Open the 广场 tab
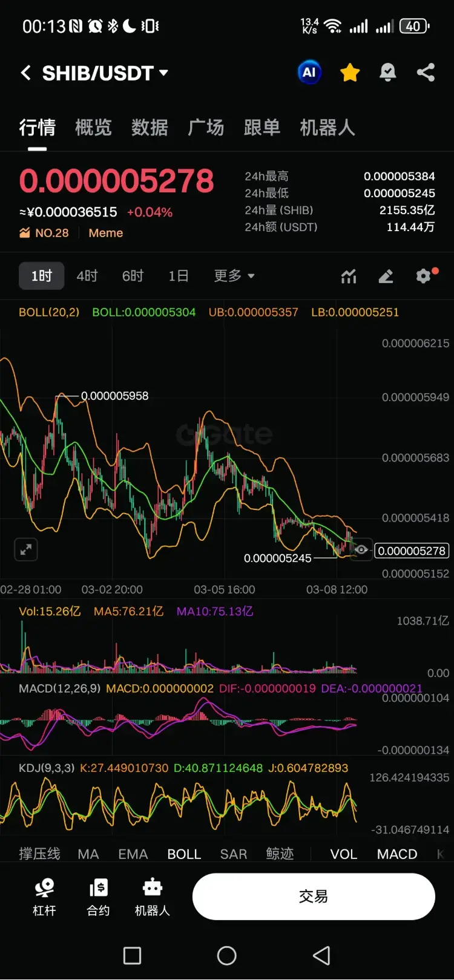The width and height of the screenshot is (454, 980). click(x=206, y=127)
